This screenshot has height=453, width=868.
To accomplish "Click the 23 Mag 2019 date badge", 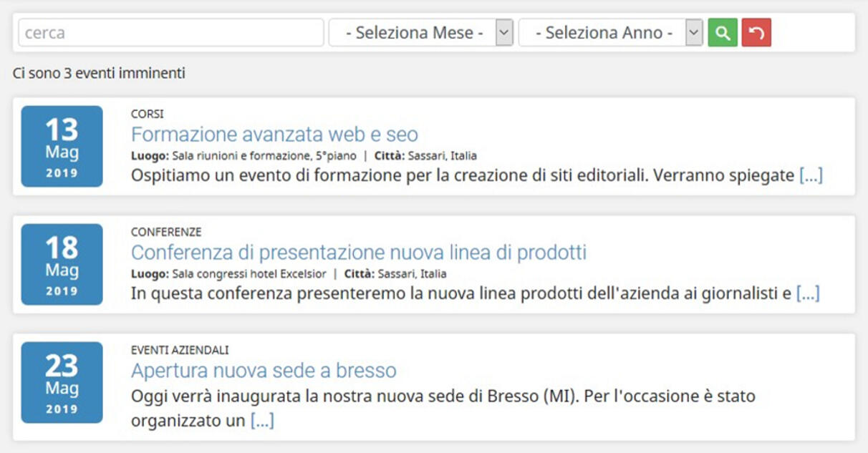I will tap(62, 382).
